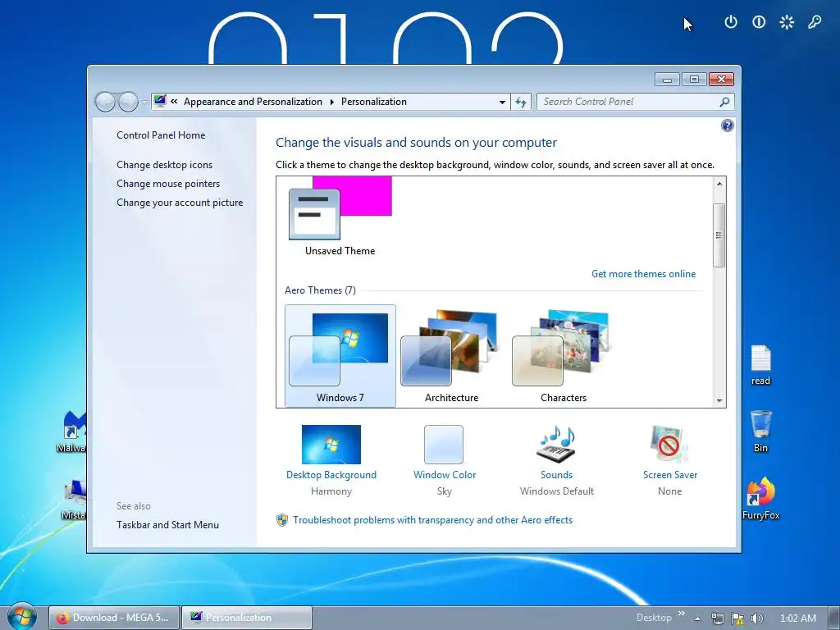
Task: Click the power icon at top right
Action: click(731, 22)
